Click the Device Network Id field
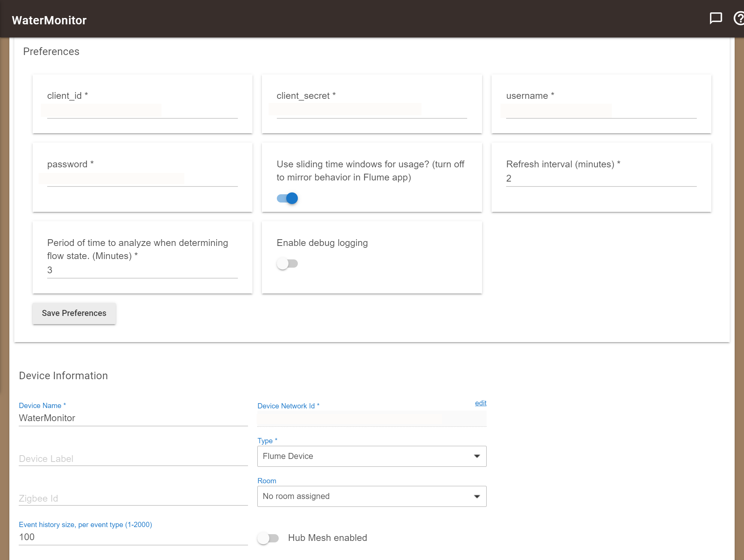744x560 pixels. [372, 419]
